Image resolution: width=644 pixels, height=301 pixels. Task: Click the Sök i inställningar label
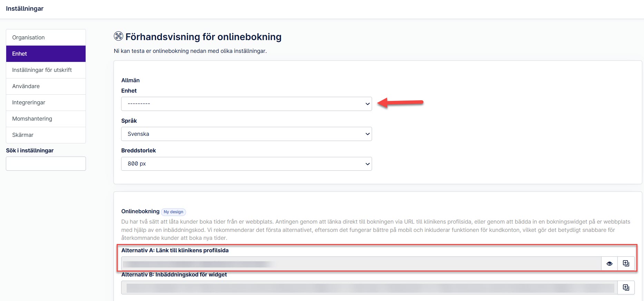[x=30, y=150]
